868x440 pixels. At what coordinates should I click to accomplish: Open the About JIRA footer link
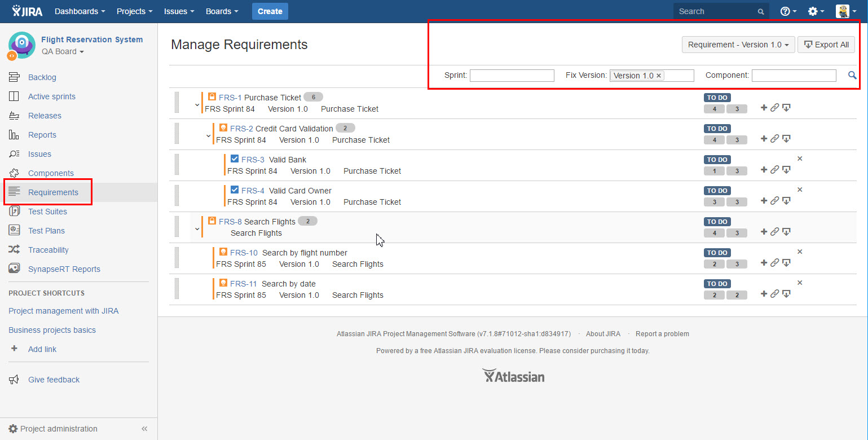tap(603, 334)
